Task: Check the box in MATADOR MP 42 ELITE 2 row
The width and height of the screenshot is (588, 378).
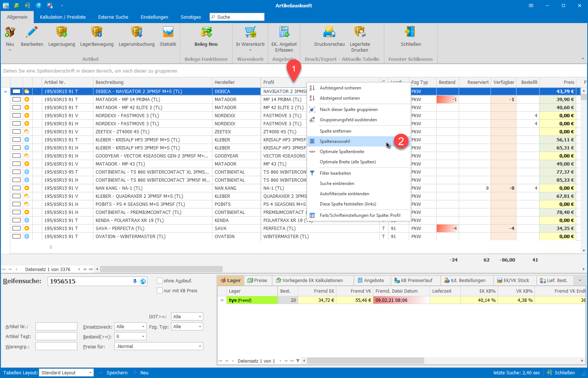Action: (x=16, y=107)
